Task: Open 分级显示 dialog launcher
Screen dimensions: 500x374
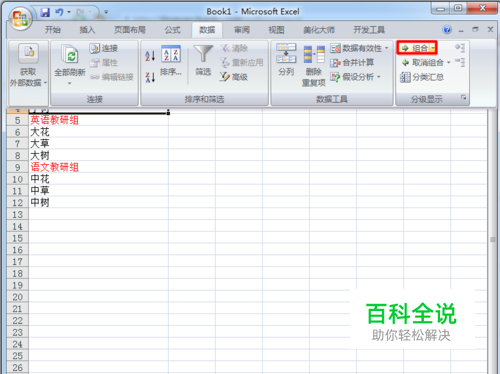Action: [463, 98]
